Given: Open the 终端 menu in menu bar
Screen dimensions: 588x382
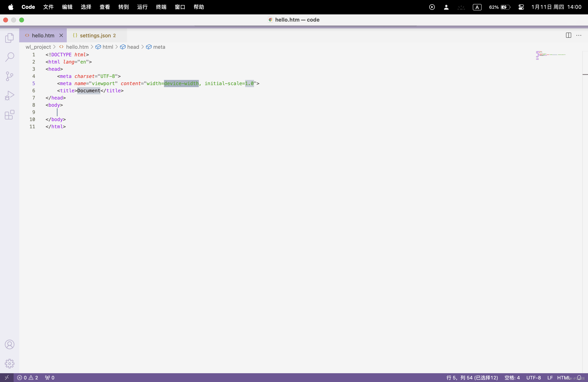Looking at the screenshot, I should [161, 7].
